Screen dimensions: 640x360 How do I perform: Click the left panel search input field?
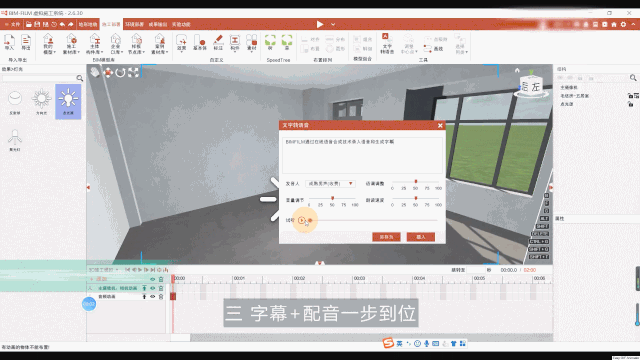pos(39,78)
